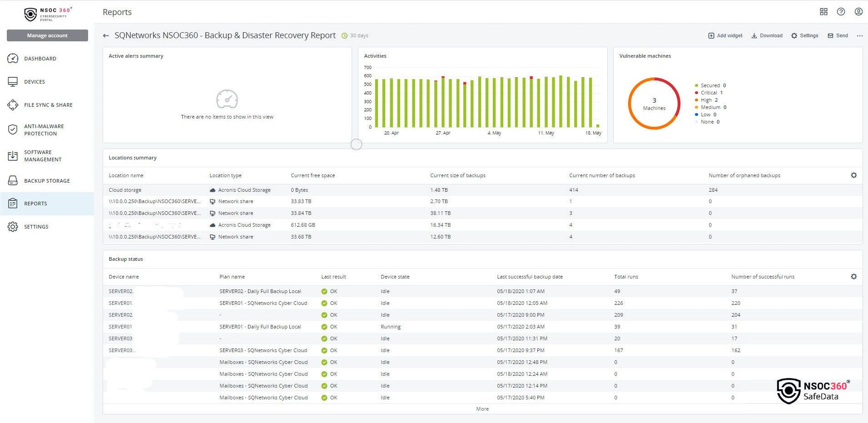The image size is (868, 423).
Task: Show more backup status rows
Action: pyautogui.click(x=482, y=409)
